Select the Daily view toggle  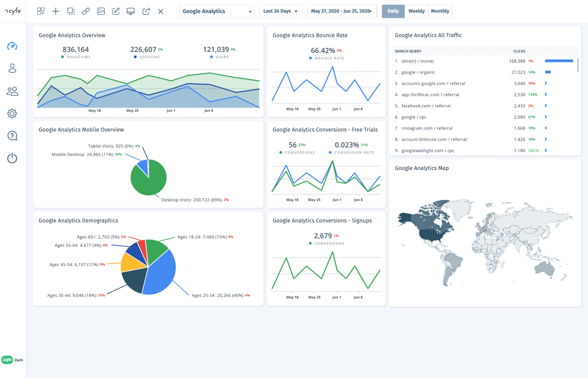point(393,11)
